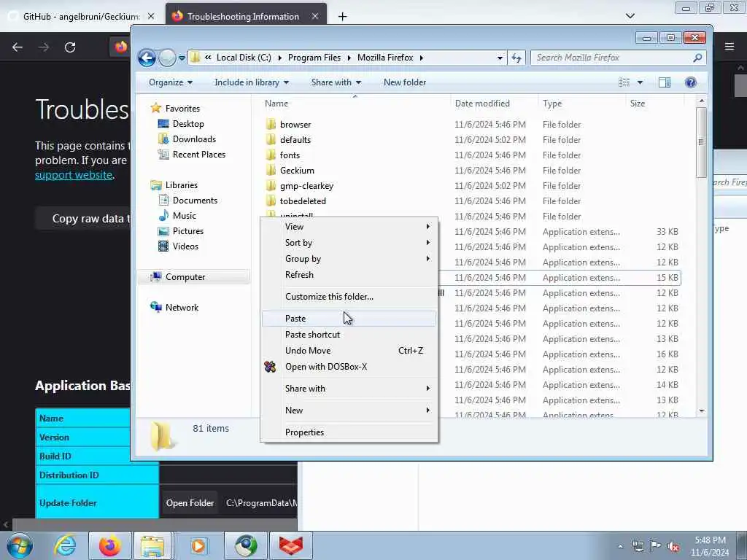Choose Properties in the context menu

349,432
